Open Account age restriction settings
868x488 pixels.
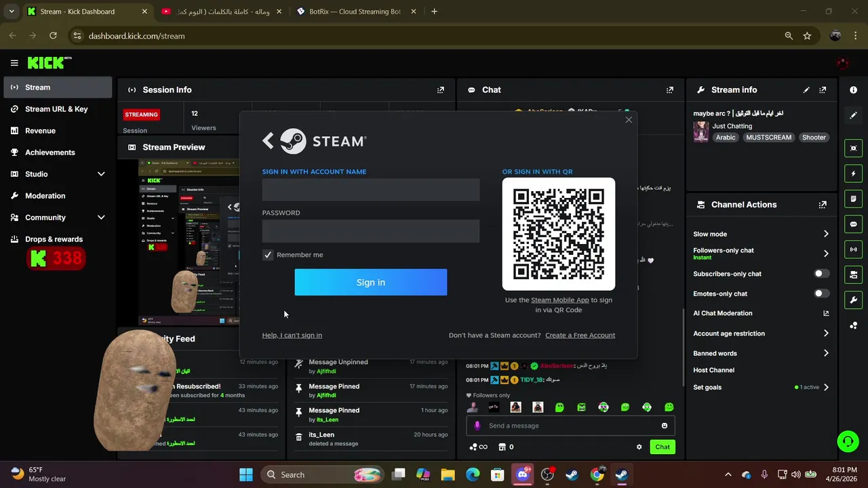[x=761, y=333]
